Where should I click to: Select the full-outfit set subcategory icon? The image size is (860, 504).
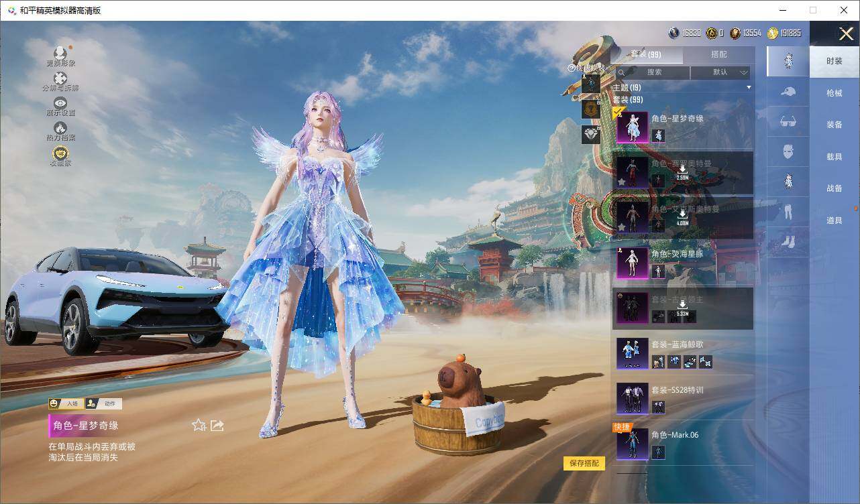788,61
